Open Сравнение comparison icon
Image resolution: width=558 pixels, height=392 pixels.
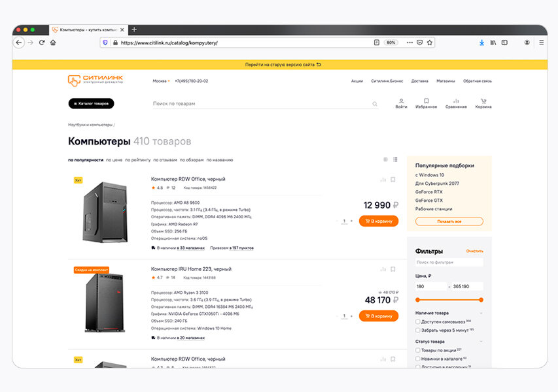[x=456, y=103]
